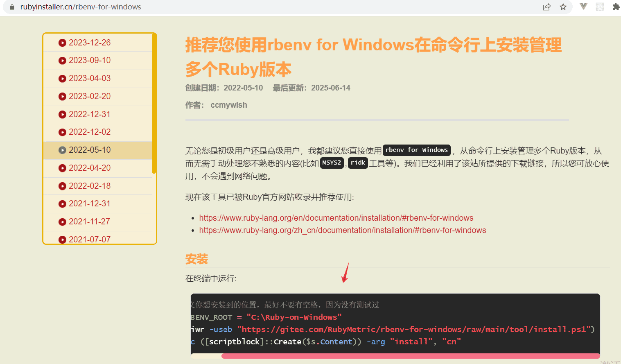Image resolution: width=621 pixels, height=364 pixels.
Task: Open the ruby-lang.org English installation link
Action: (x=336, y=218)
